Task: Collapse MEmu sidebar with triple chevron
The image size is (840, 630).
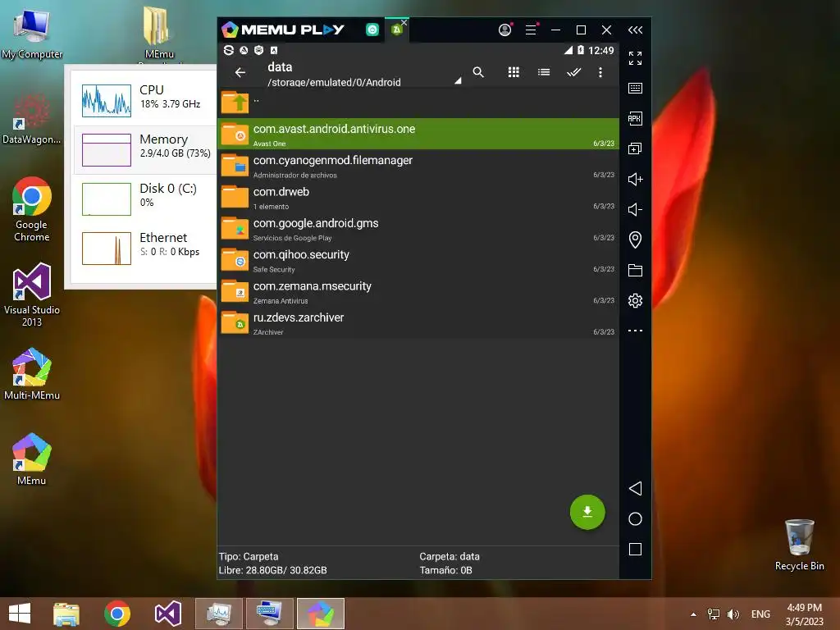Action: [635, 30]
